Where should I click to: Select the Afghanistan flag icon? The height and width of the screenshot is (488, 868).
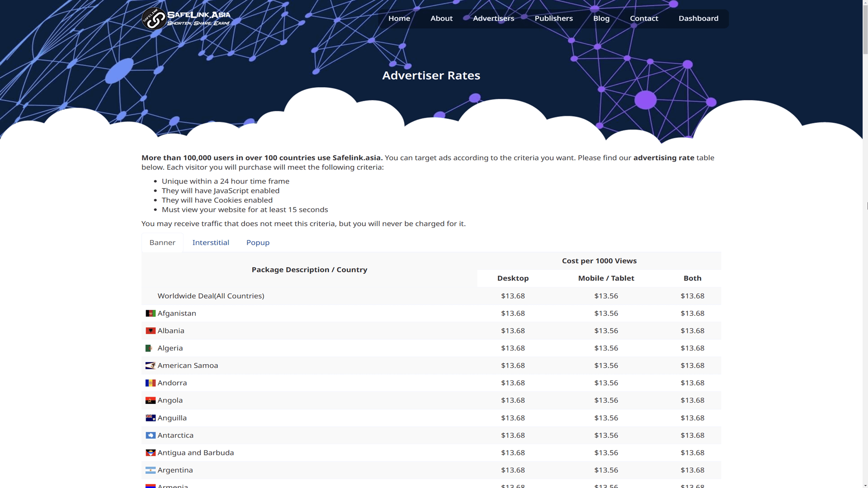150,313
